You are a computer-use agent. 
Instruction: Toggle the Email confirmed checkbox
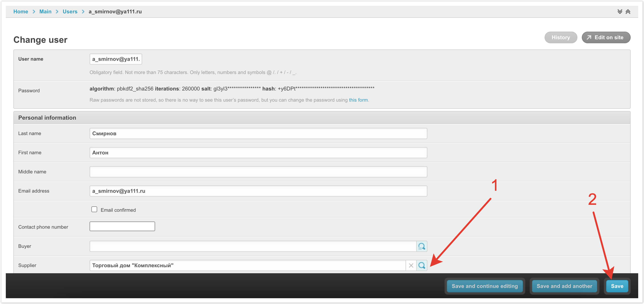pos(94,209)
